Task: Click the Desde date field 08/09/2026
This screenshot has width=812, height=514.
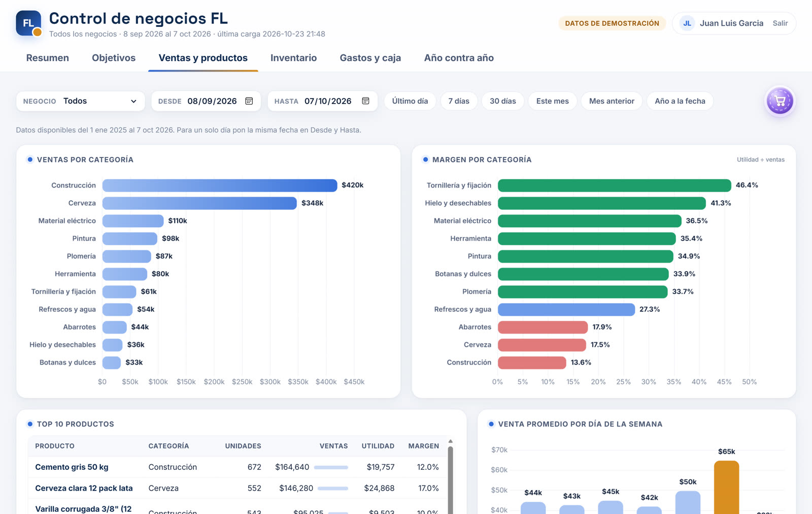Action: [x=206, y=101]
